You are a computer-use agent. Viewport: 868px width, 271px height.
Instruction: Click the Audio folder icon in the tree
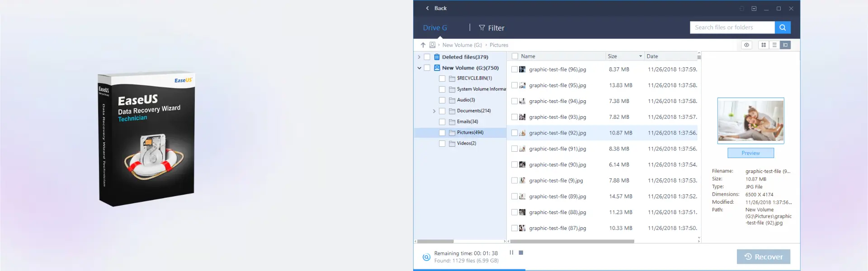pos(452,100)
